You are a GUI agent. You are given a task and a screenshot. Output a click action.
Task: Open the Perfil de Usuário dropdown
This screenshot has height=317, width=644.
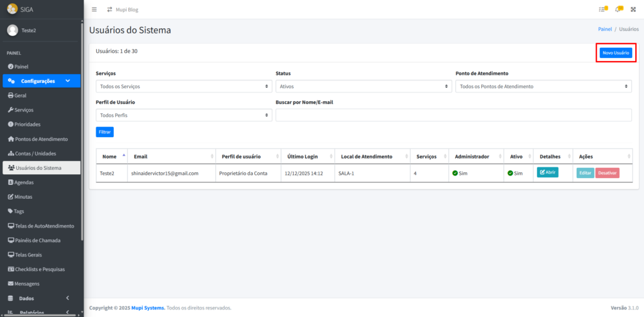[x=184, y=115]
